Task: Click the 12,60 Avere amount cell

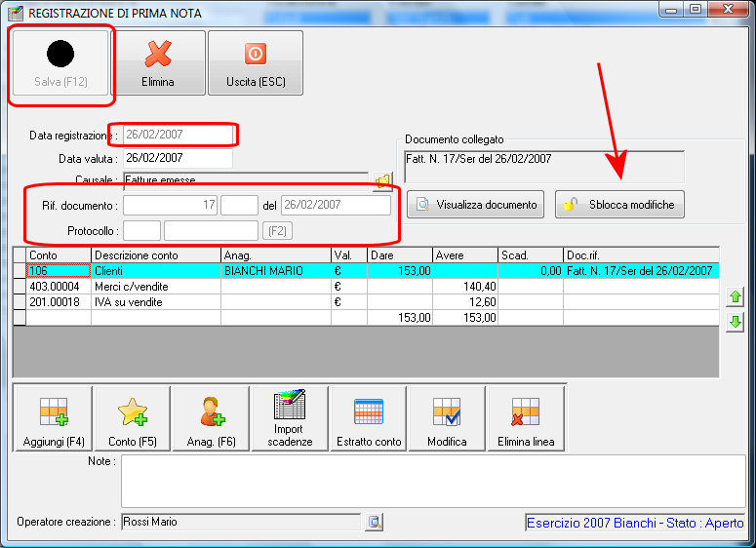Action: (465, 302)
